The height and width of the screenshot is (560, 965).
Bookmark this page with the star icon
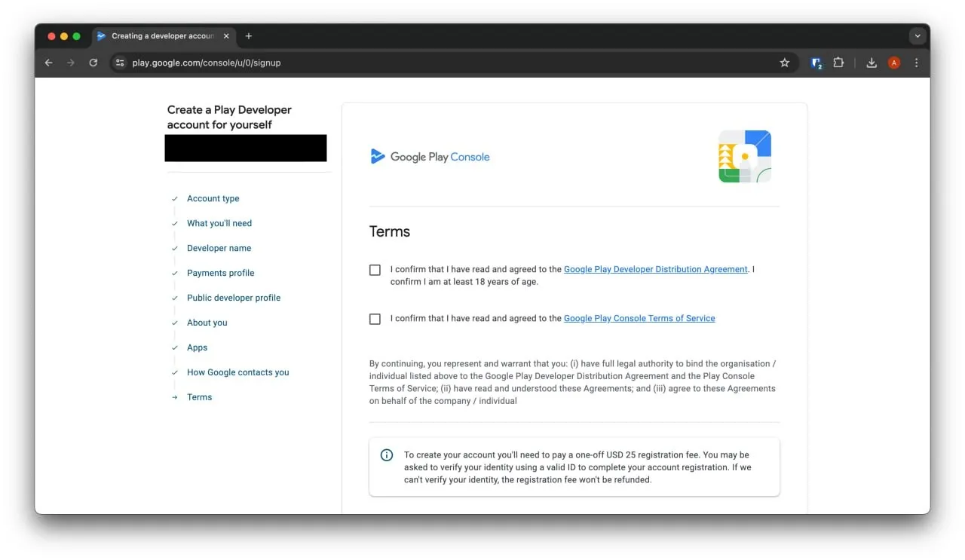(784, 63)
